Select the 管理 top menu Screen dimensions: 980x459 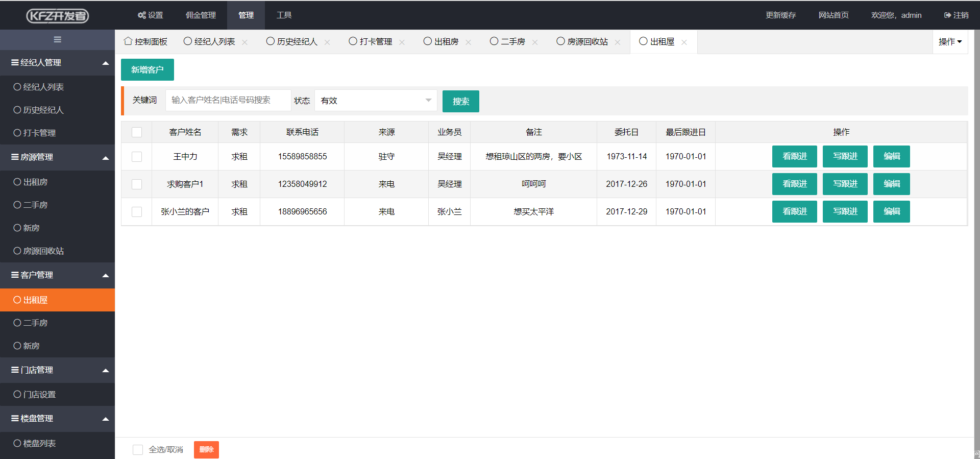[x=246, y=15]
